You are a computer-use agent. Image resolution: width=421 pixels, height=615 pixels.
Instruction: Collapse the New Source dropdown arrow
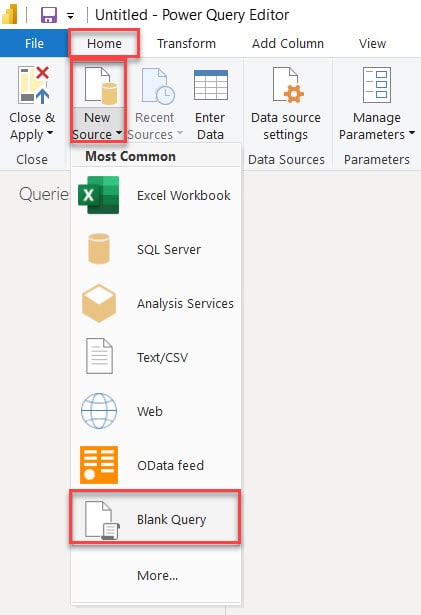118,133
